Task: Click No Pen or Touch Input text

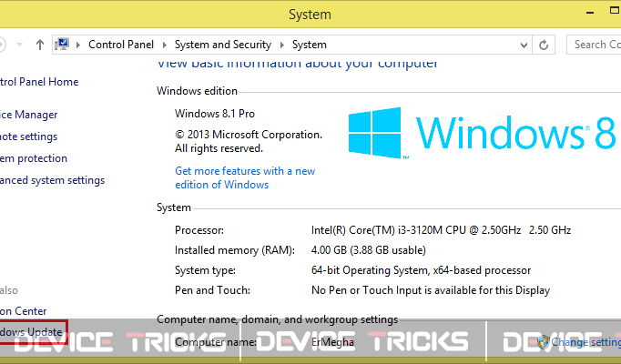Action: 431,290
